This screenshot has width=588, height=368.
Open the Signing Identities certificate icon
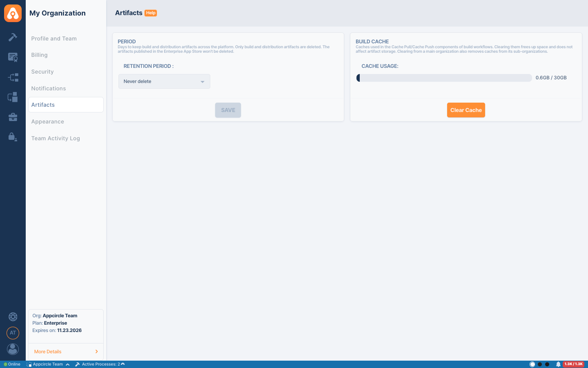(x=13, y=57)
